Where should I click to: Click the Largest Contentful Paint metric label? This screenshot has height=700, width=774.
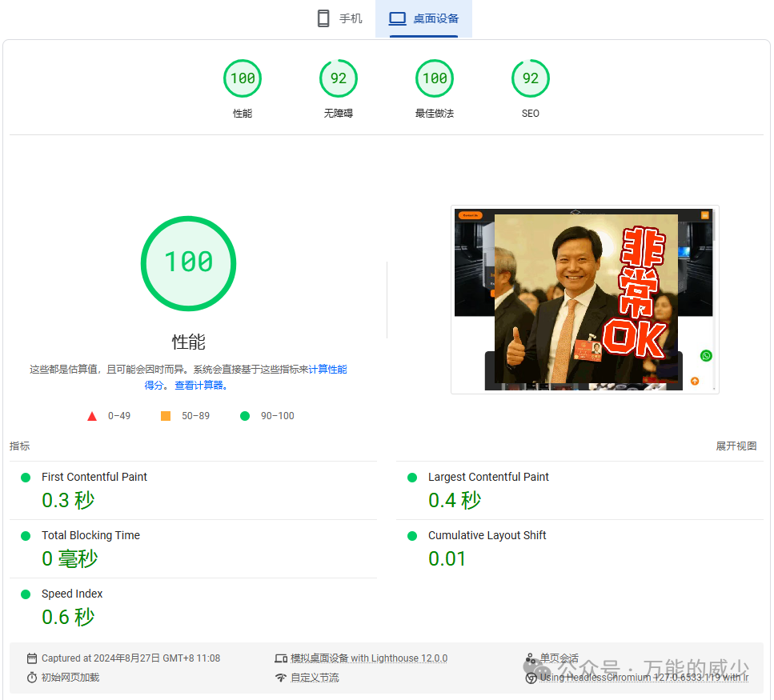click(488, 477)
